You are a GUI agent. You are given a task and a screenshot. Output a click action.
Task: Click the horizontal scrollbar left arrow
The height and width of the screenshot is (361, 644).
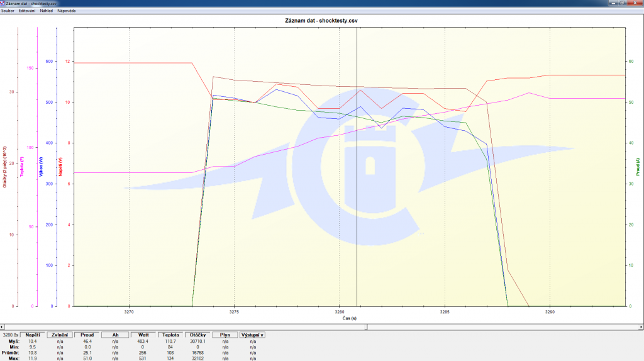[3, 327]
